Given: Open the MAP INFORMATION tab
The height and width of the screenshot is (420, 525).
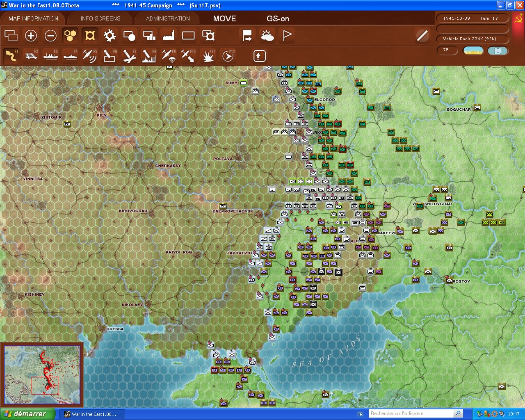Looking at the screenshot, I should pos(33,18).
